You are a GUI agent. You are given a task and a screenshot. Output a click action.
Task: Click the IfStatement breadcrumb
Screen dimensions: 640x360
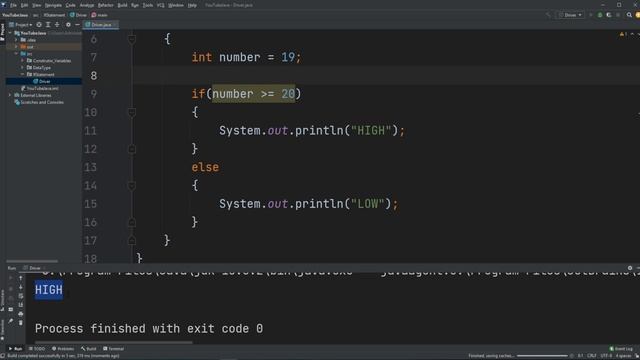pos(54,15)
